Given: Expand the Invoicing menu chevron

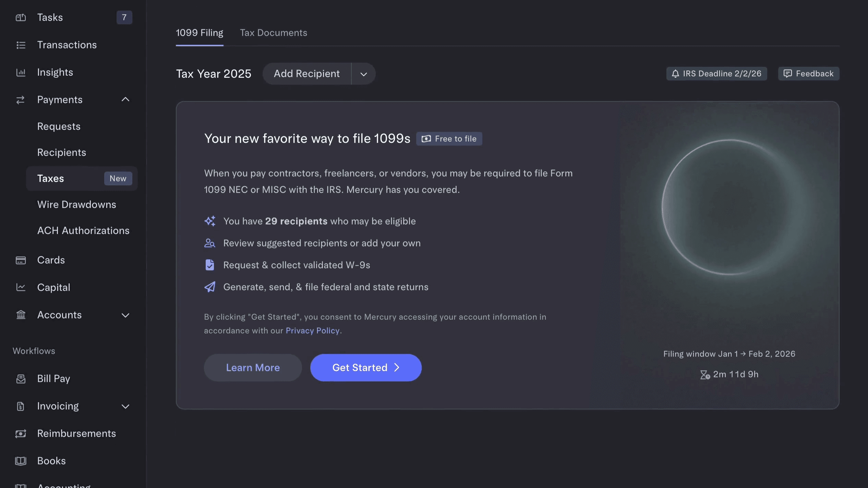Looking at the screenshot, I should point(125,406).
